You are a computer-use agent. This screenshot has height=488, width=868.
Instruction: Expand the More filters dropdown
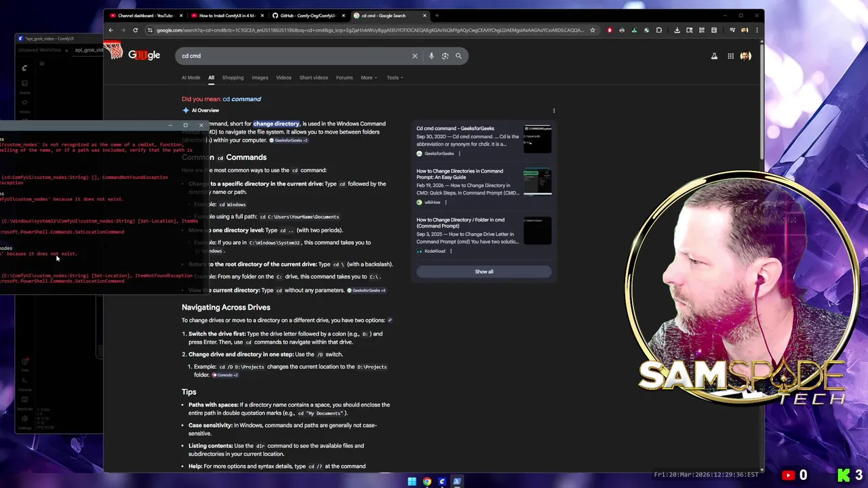(369, 77)
